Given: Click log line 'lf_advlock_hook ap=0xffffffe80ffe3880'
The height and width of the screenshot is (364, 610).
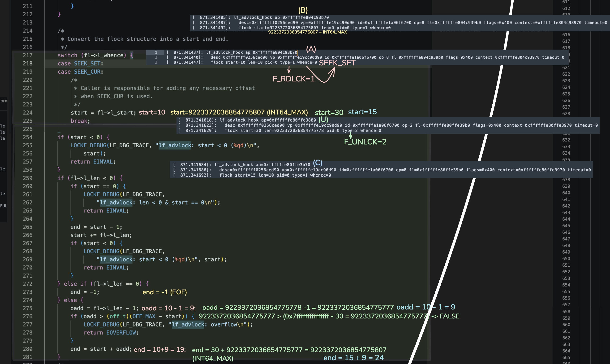Looking at the screenshot, I should pyautogui.click(x=247, y=120).
